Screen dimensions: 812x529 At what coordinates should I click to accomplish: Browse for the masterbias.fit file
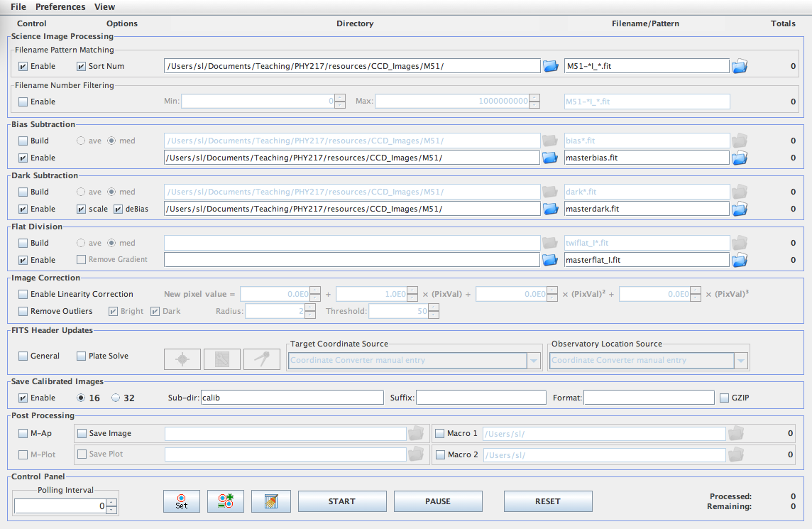tap(739, 158)
